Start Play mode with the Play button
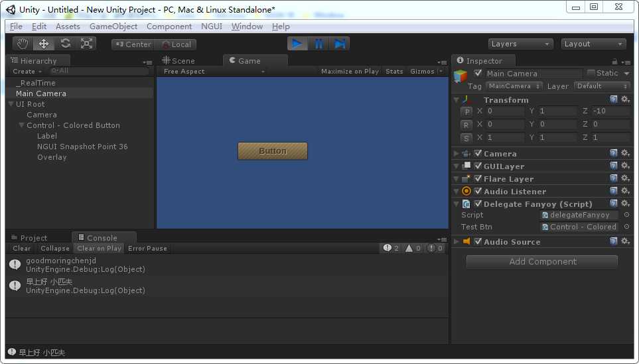This screenshot has height=364, width=639. [297, 44]
